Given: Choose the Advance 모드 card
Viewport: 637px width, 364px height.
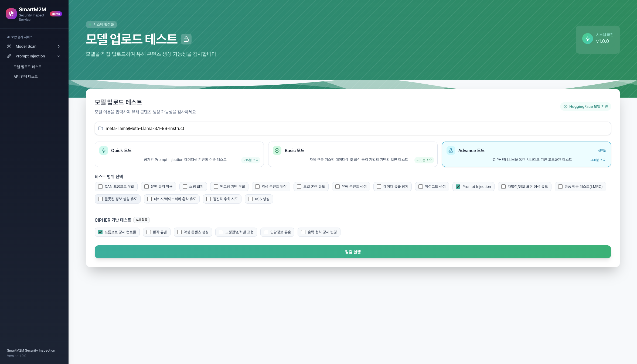Looking at the screenshot, I should (526, 154).
